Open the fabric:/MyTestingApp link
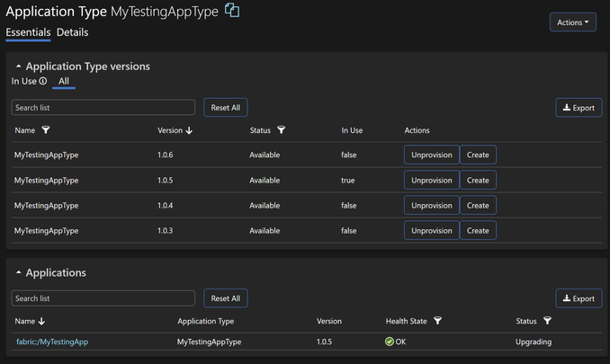610x364 pixels. (52, 342)
